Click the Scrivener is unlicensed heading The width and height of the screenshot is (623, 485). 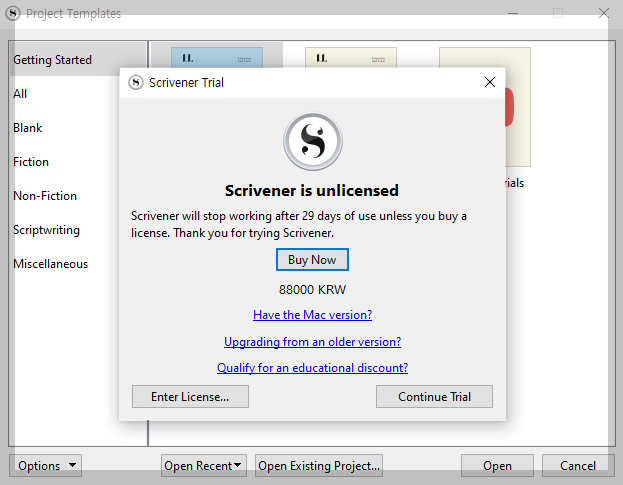(x=312, y=191)
